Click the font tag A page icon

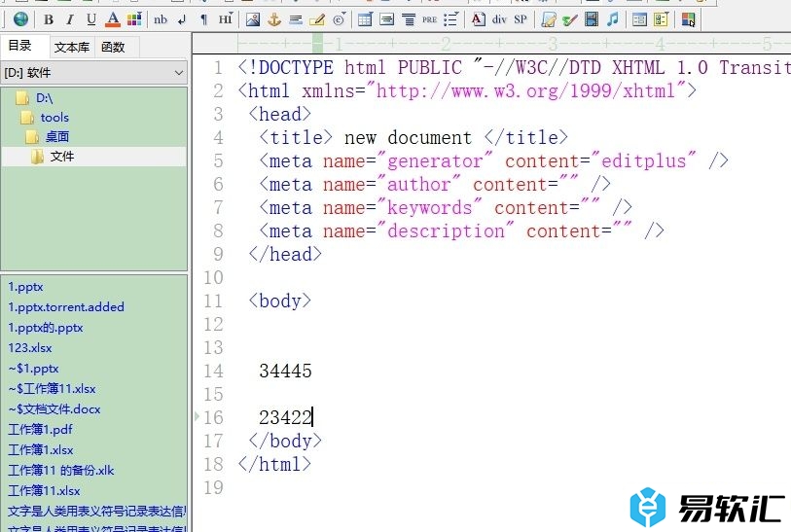coord(479,19)
